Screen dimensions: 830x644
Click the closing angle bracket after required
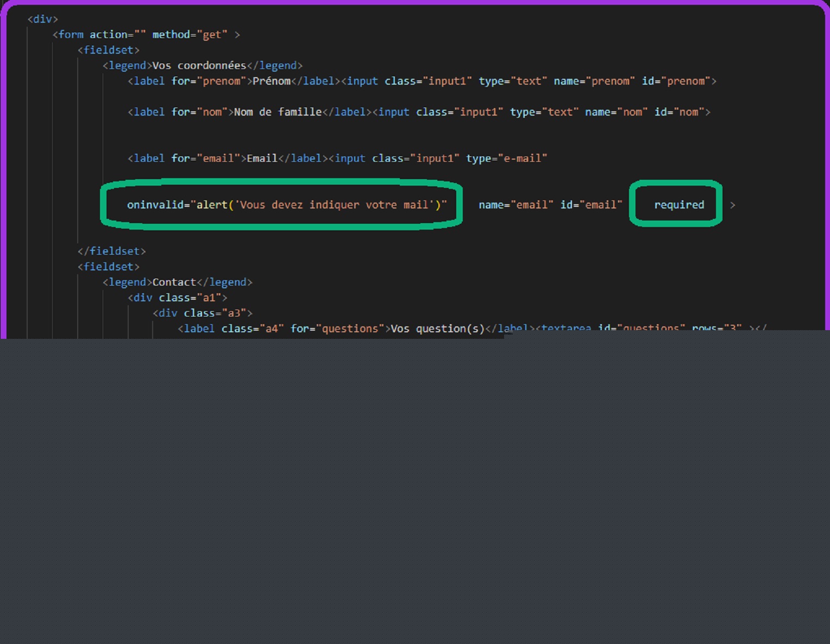(x=732, y=205)
